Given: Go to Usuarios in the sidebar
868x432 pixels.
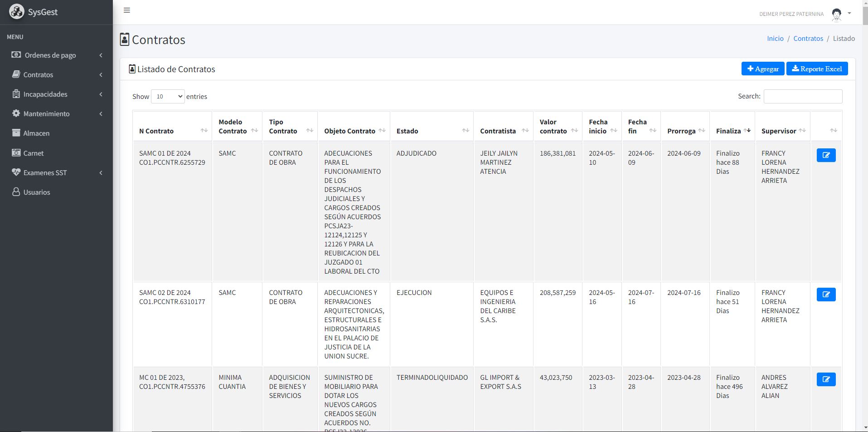Looking at the screenshot, I should [37, 192].
